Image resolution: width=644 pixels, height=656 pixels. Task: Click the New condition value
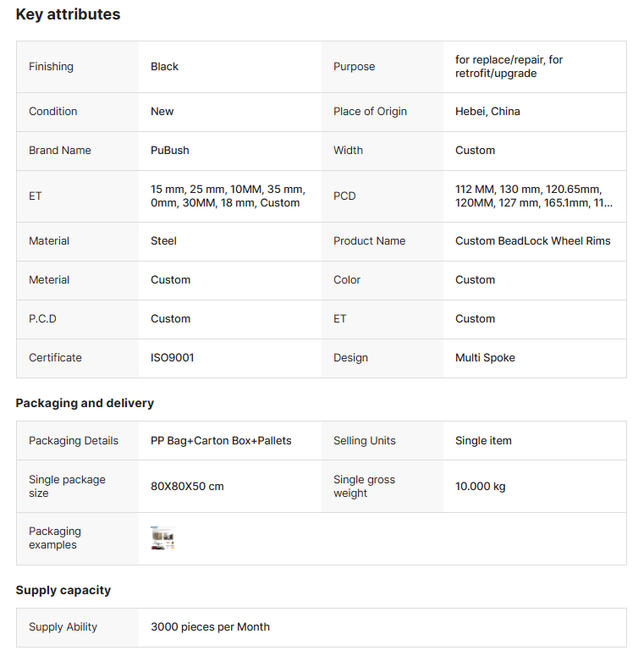[x=162, y=112]
